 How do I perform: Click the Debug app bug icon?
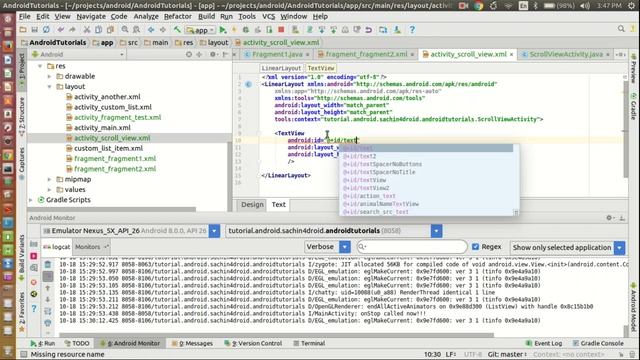(246, 30)
